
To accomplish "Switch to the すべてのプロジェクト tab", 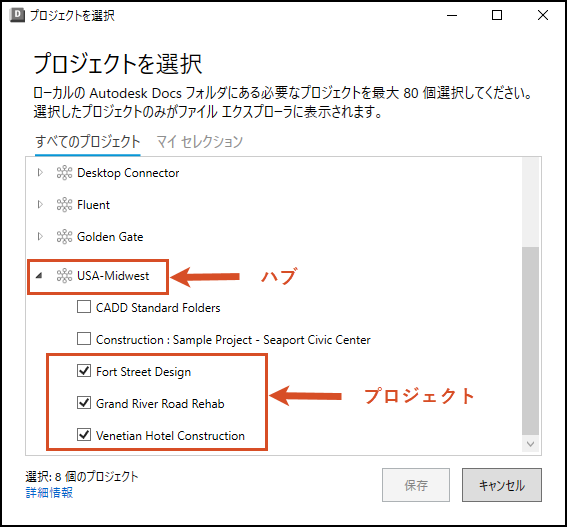I will click(88, 141).
